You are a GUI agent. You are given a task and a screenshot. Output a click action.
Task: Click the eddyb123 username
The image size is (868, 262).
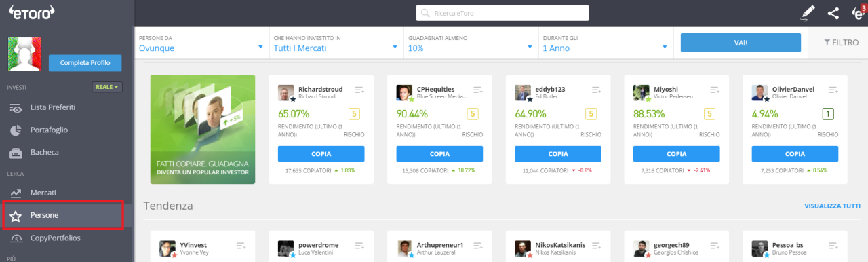coord(551,89)
